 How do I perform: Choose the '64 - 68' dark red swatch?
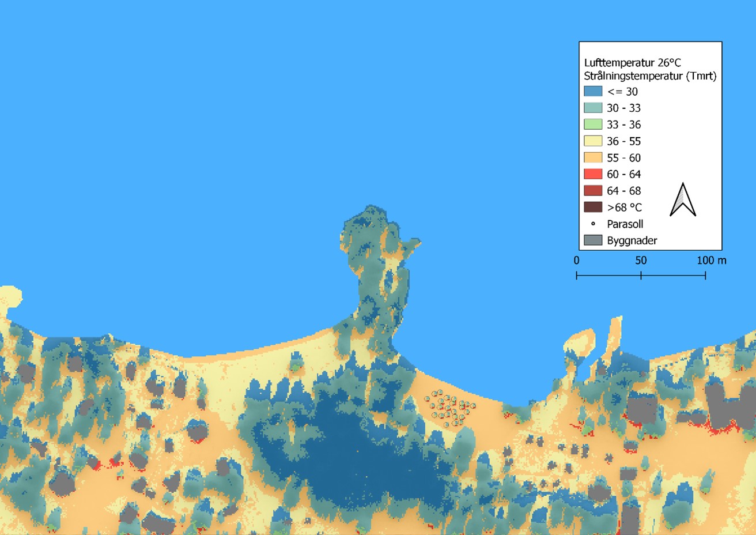593,190
